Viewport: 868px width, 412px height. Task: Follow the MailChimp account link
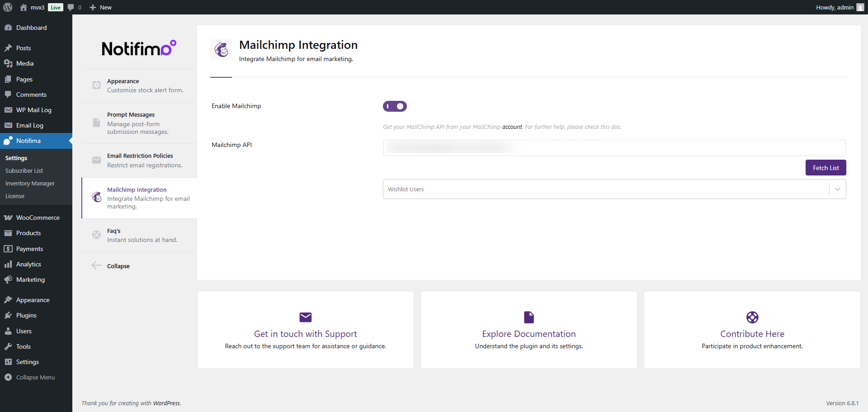[x=512, y=127]
